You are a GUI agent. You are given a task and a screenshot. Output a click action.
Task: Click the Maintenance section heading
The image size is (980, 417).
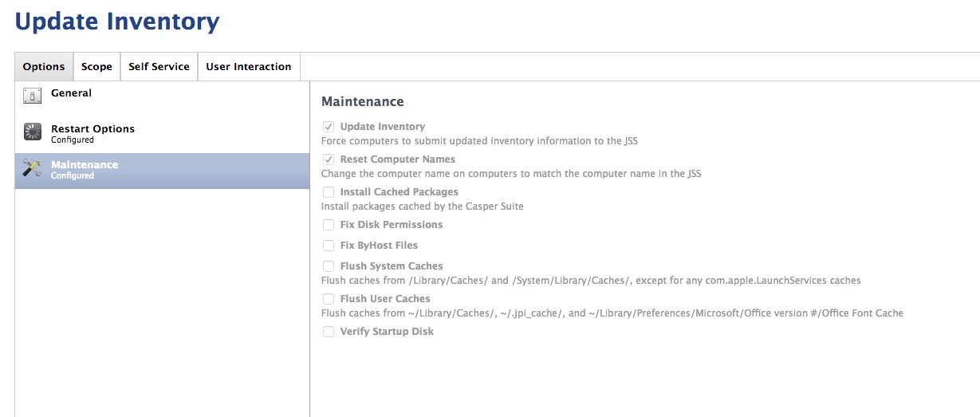point(362,102)
